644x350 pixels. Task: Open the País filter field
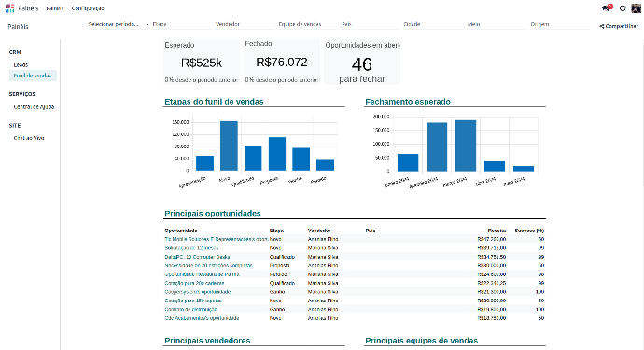coord(370,24)
